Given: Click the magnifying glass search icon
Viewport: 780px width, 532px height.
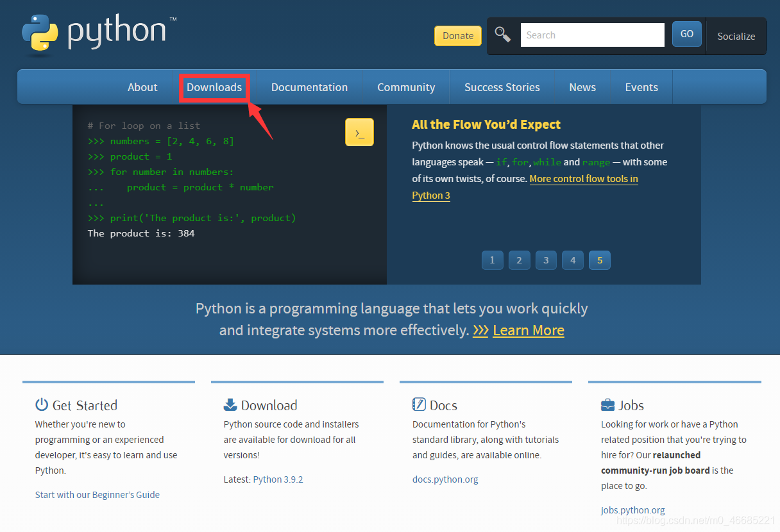Looking at the screenshot, I should 503,35.
